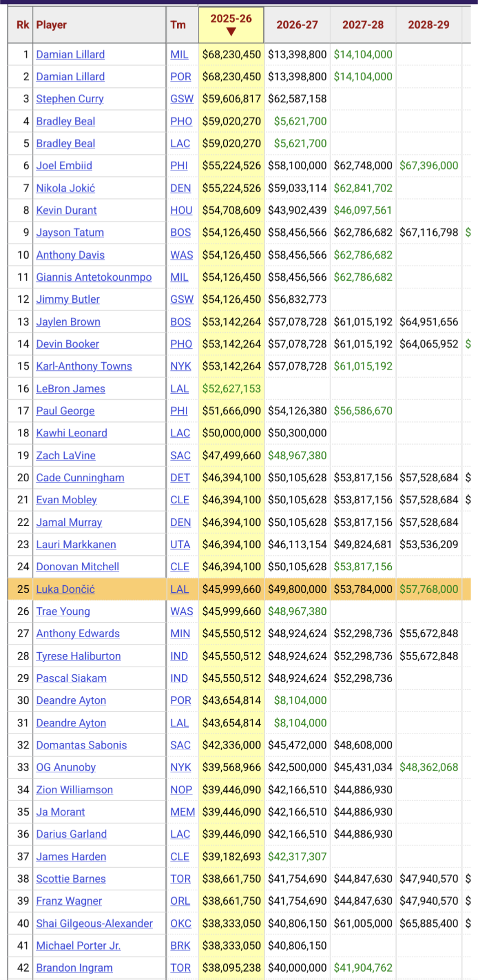This screenshot has height=980, width=478.
Task: Open the MIN team link for Anthony Edwards
Action: coord(180,633)
